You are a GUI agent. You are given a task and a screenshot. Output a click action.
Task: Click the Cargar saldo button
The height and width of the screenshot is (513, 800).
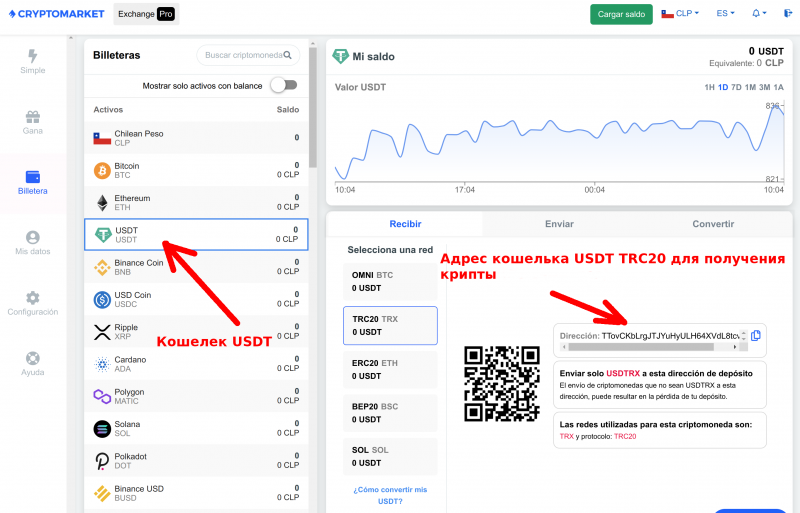621,14
